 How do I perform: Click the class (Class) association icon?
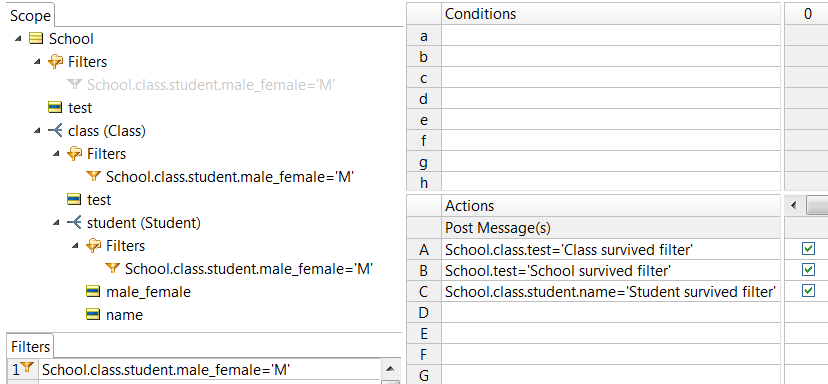(x=55, y=130)
